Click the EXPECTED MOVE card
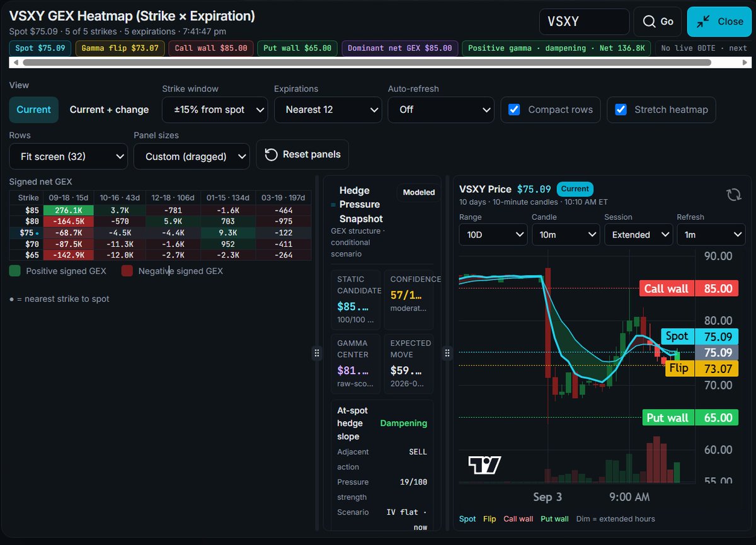The height and width of the screenshot is (545, 756). coord(408,364)
